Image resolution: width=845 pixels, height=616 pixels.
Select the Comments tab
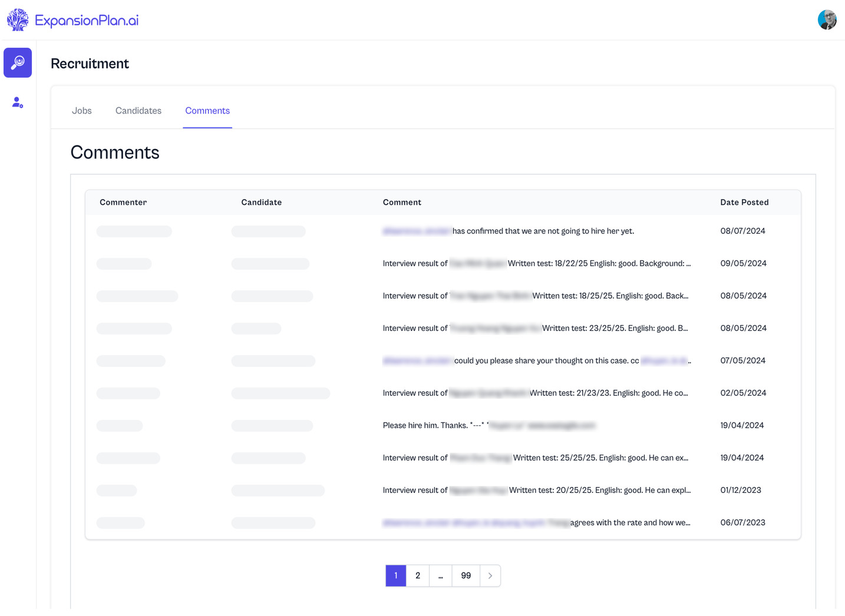(x=207, y=111)
